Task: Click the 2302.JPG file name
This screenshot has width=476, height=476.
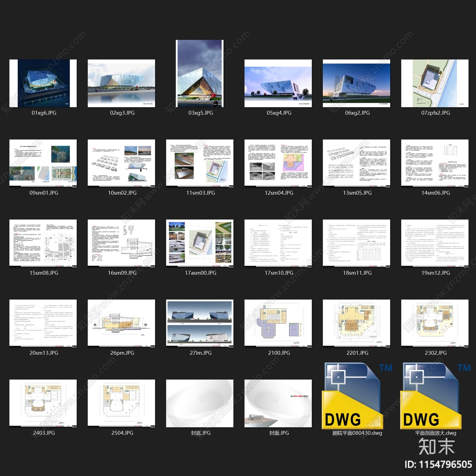Action: [x=436, y=353]
